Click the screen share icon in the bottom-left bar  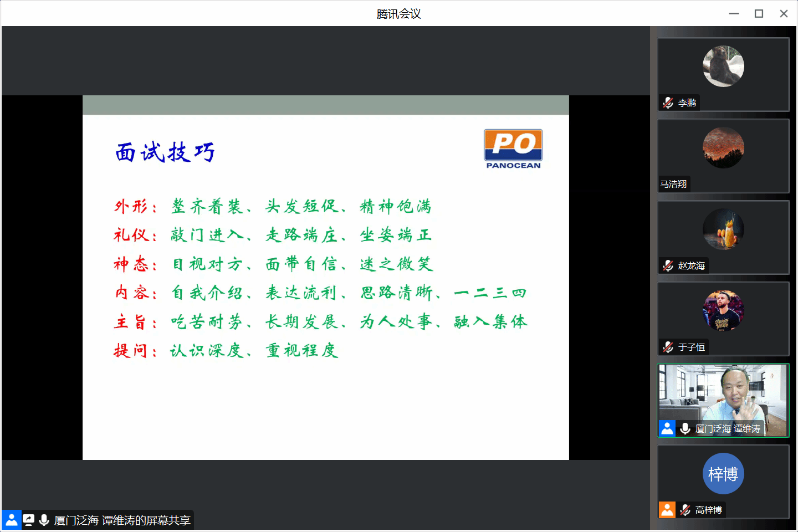point(28,520)
